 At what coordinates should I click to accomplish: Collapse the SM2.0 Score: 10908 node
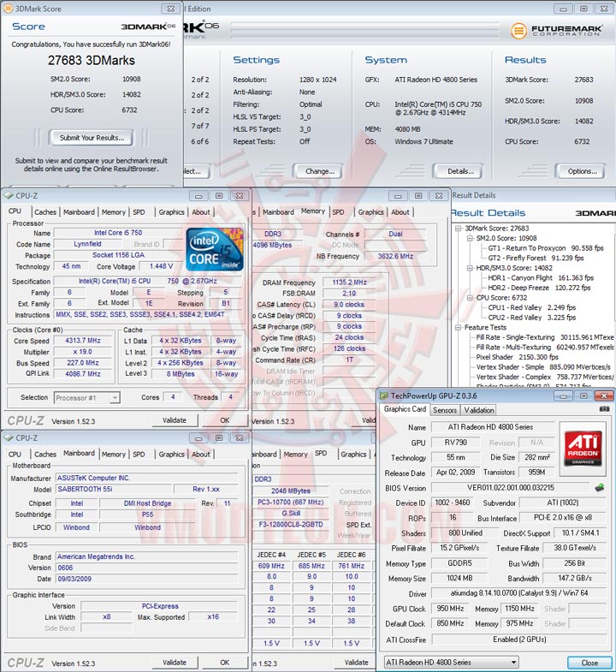point(470,238)
